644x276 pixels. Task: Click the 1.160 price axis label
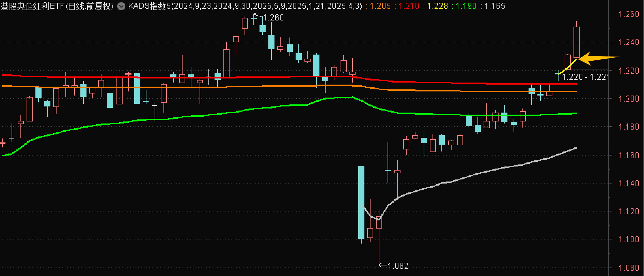(x=629, y=155)
